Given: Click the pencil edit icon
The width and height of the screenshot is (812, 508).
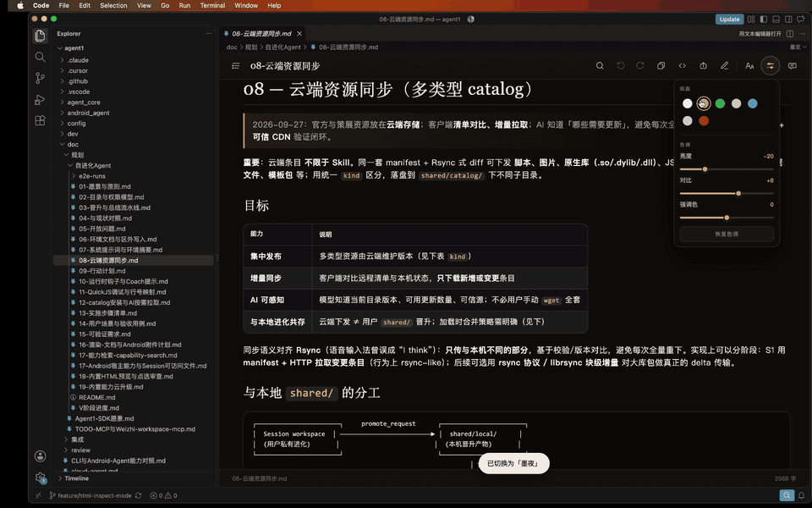Looking at the screenshot, I should 725,66.
